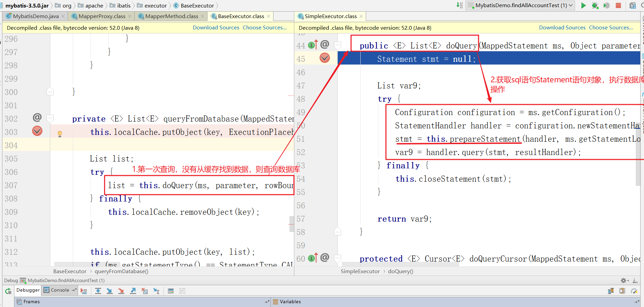This screenshot has width=644, height=307.
Task: Open MybatisDemo.findAllAccountTest run configuration dropdown
Action: pos(520,5)
